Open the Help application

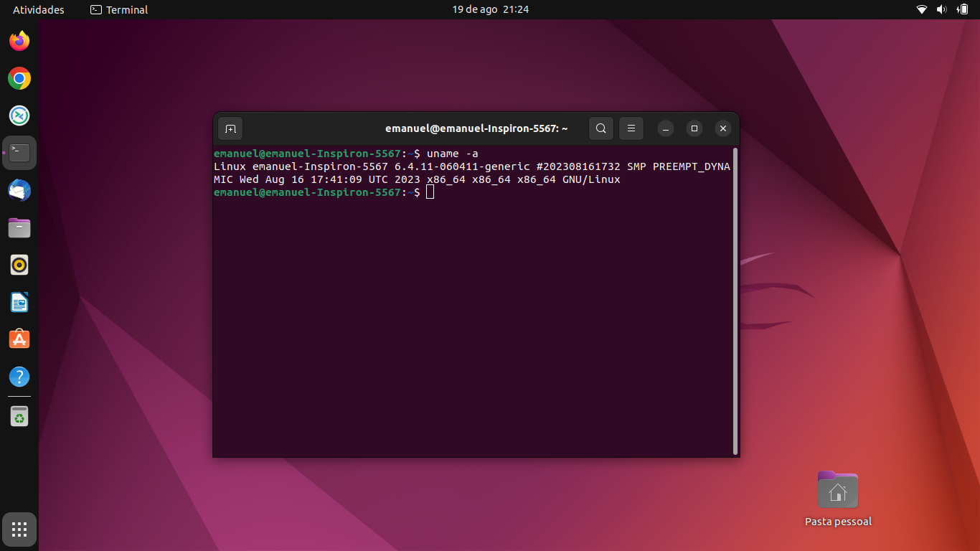click(x=19, y=377)
